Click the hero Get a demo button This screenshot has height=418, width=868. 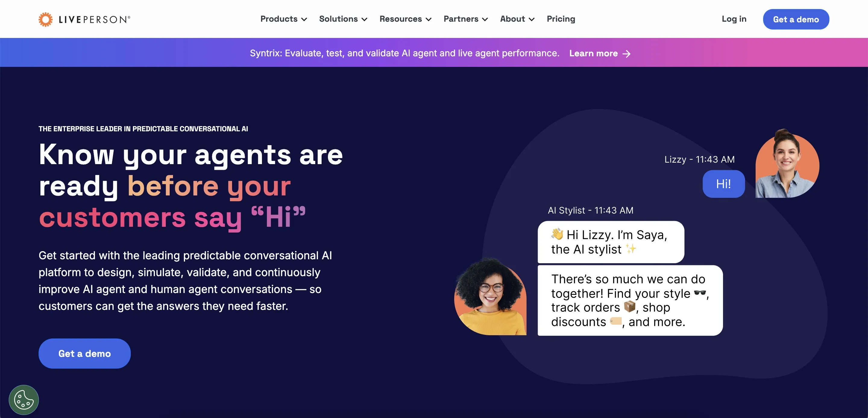coord(84,353)
